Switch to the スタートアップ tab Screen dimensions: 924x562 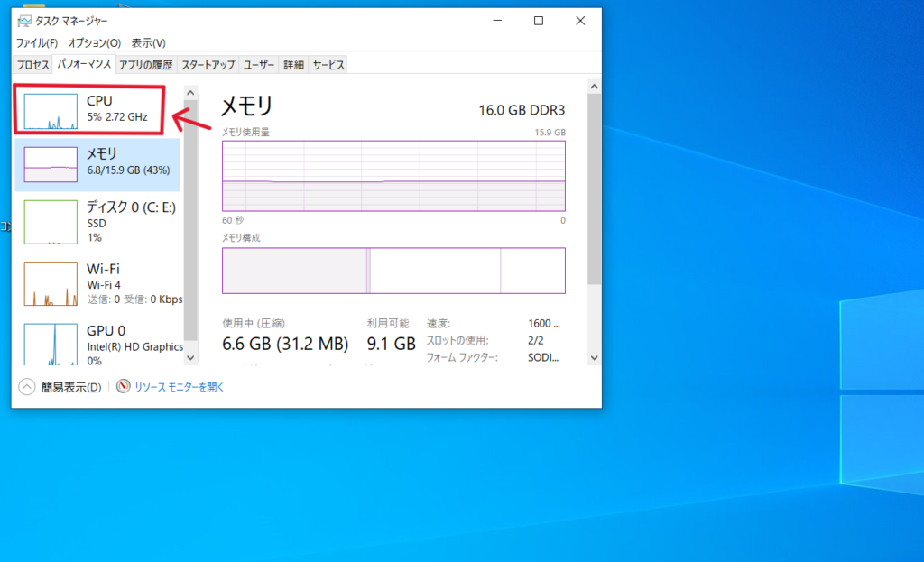[x=208, y=65]
